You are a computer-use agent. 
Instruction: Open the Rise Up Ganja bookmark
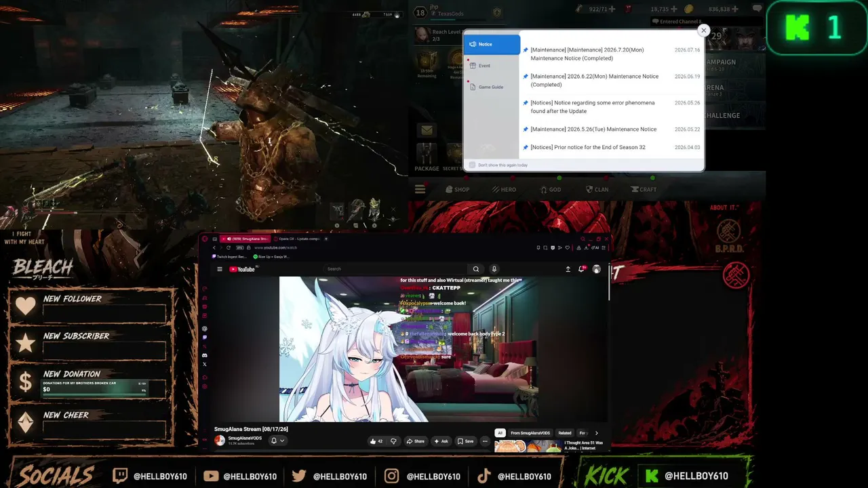click(271, 257)
